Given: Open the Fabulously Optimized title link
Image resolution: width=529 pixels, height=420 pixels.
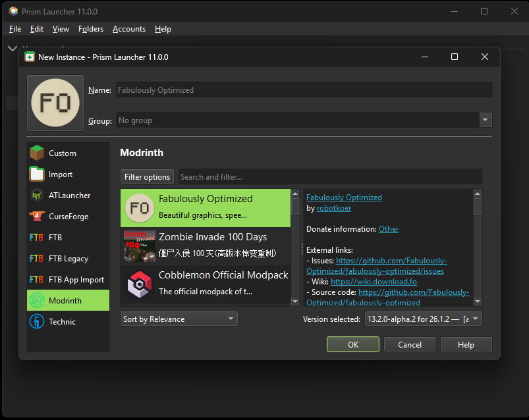Looking at the screenshot, I should pyautogui.click(x=344, y=197).
